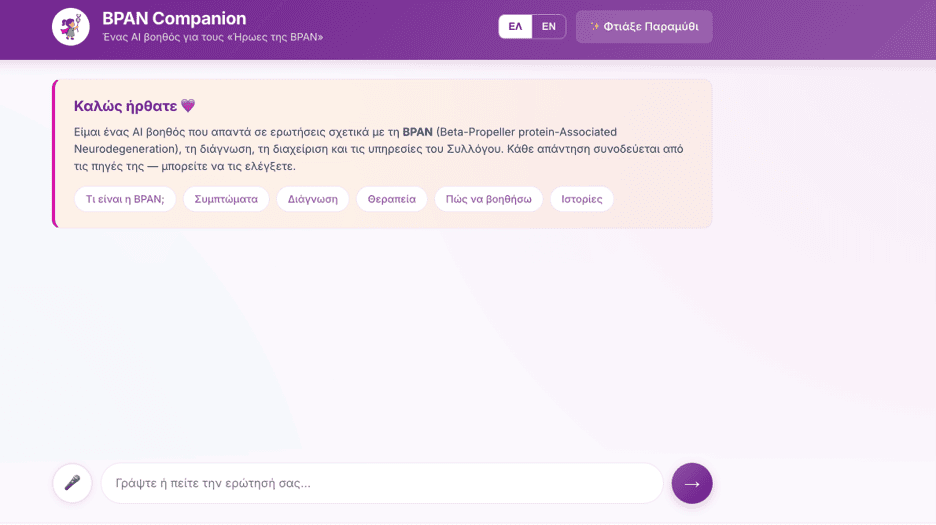Send the question with the arrow button
Image resolution: width=936 pixels, height=525 pixels.
692,483
